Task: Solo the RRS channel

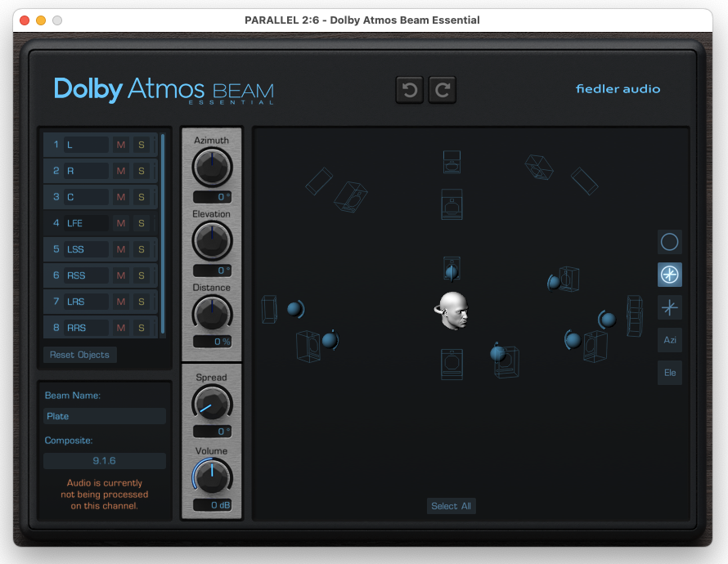Action: click(x=142, y=328)
